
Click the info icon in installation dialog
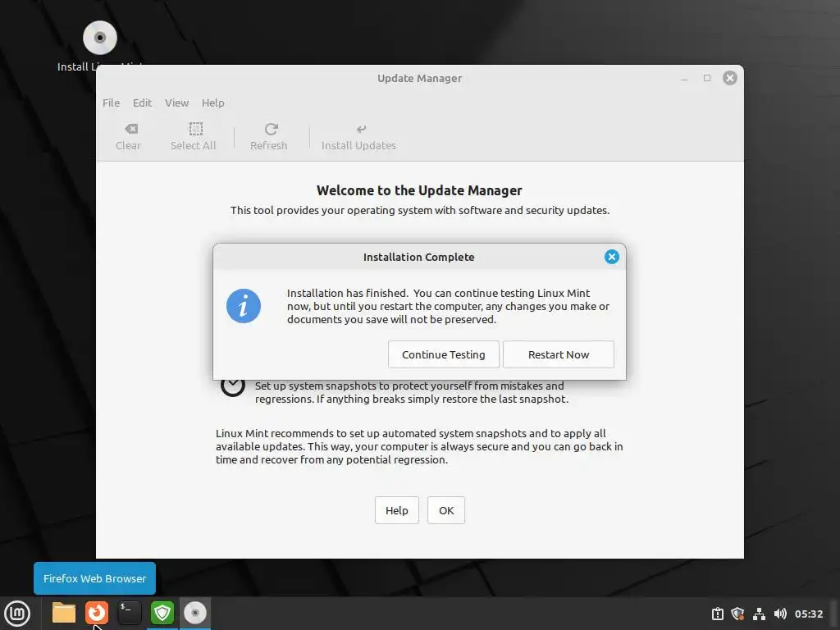[243, 306]
